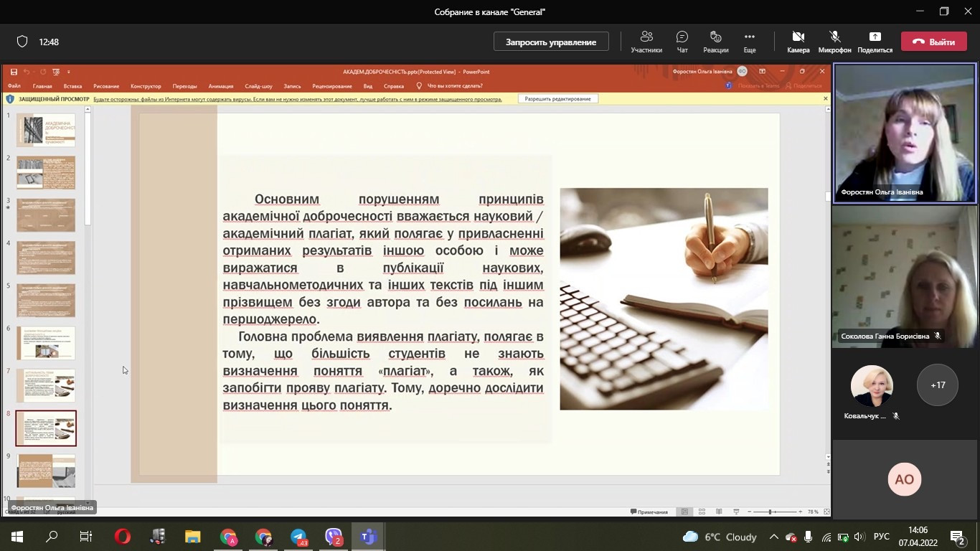
Task: Select slide 4 thumbnail
Action: pyautogui.click(x=46, y=258)
